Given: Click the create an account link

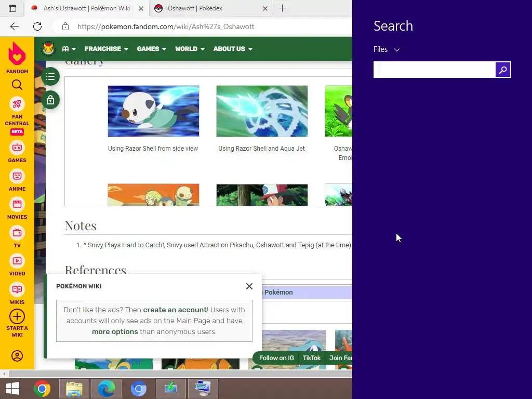Looking at the screenshot, I should pos(175,310).
